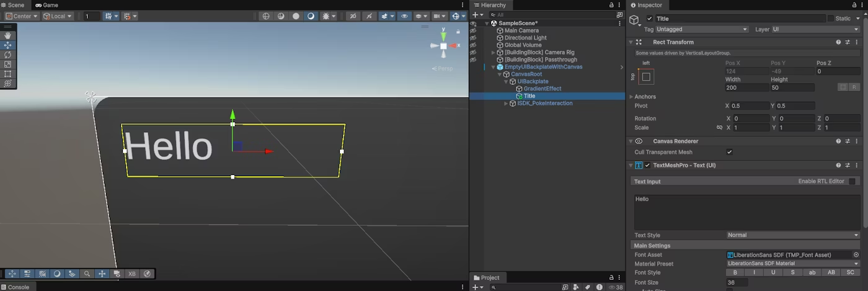Select the Scale tool
The height and width of the screenshot is (291, 868).
click(8, 64)
